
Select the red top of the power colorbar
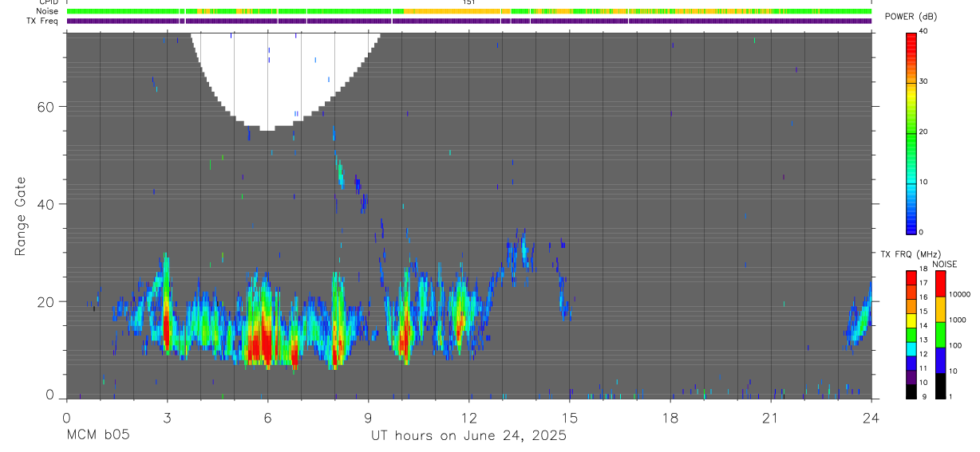[x=911, y=37]
